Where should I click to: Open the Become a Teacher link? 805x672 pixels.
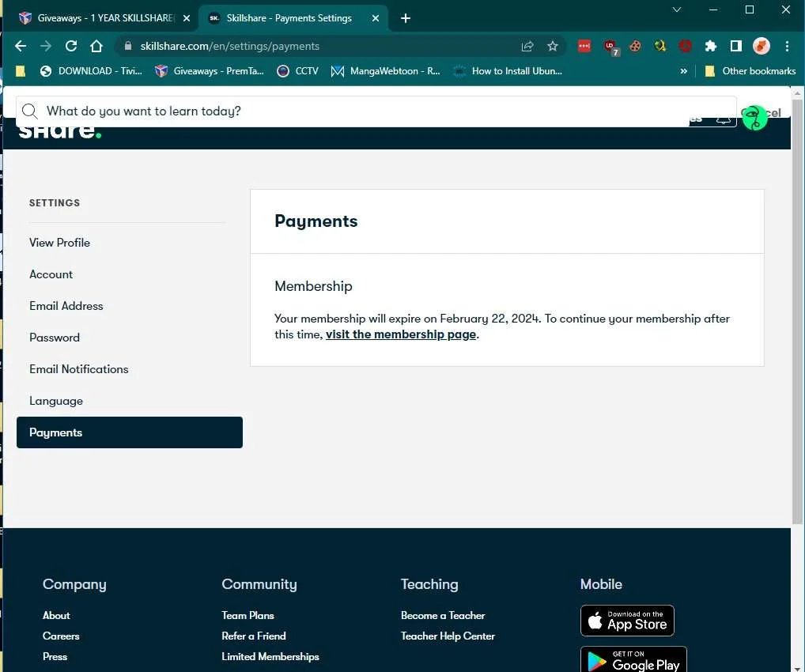pos(443,615)
